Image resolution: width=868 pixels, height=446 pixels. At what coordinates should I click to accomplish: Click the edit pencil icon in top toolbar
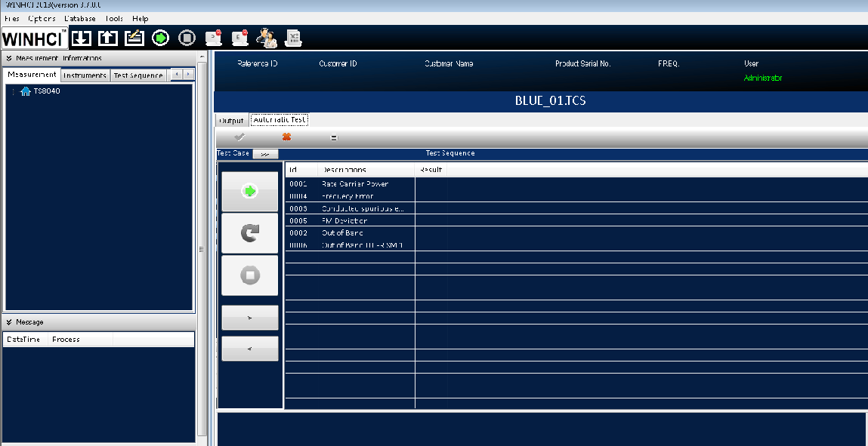coord(134,38)
